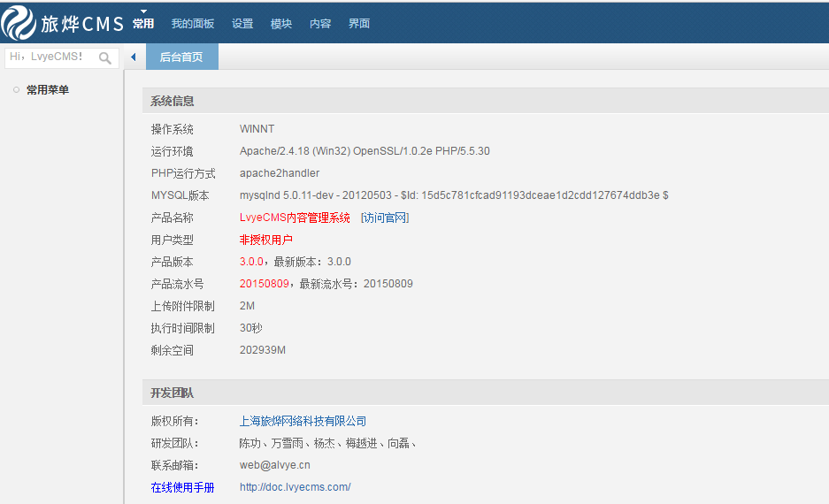This screenshot has height=504, width=829.
Task: Open the 我的面板 menu
Action: tap(193, 24)
